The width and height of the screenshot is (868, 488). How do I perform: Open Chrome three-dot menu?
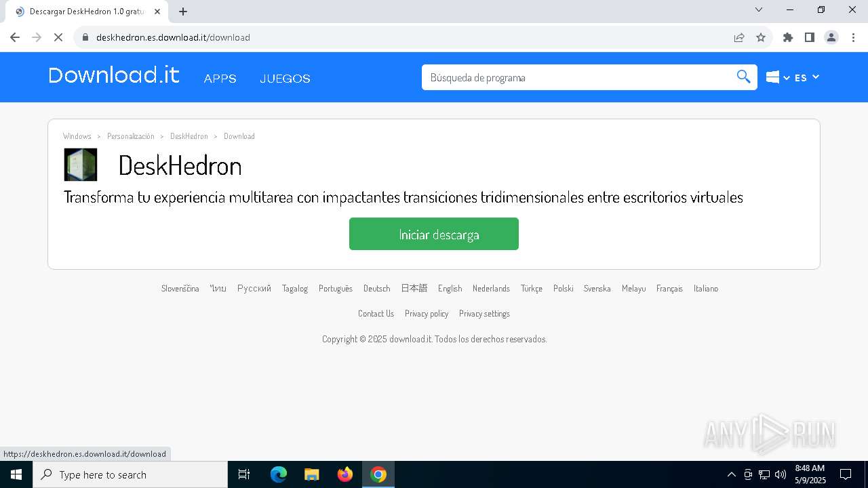[x=853, y=37]
